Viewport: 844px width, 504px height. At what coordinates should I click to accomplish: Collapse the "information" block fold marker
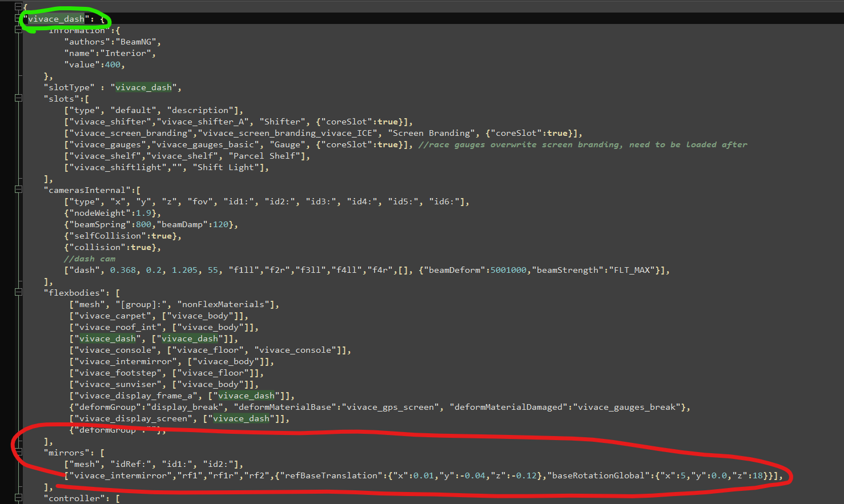pos(18,29)
